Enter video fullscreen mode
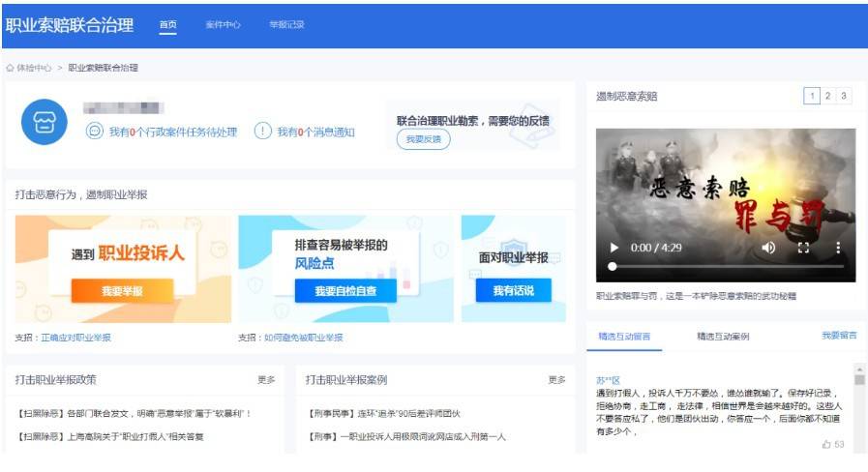This screenshot has width=868, height=472. (x=803, y=248)
